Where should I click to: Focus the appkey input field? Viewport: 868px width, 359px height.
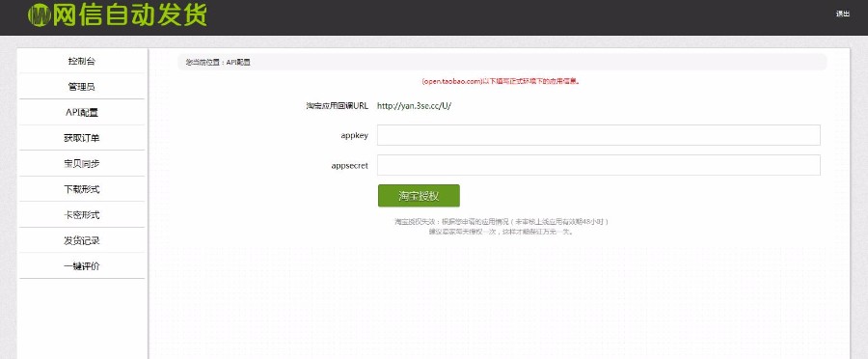pos(598,135)
